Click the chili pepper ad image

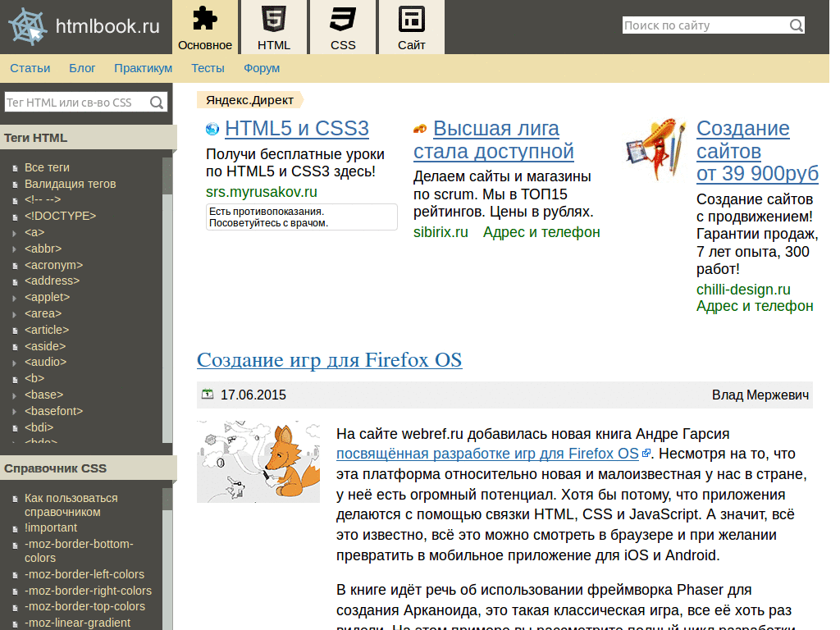tap(656, 149)
